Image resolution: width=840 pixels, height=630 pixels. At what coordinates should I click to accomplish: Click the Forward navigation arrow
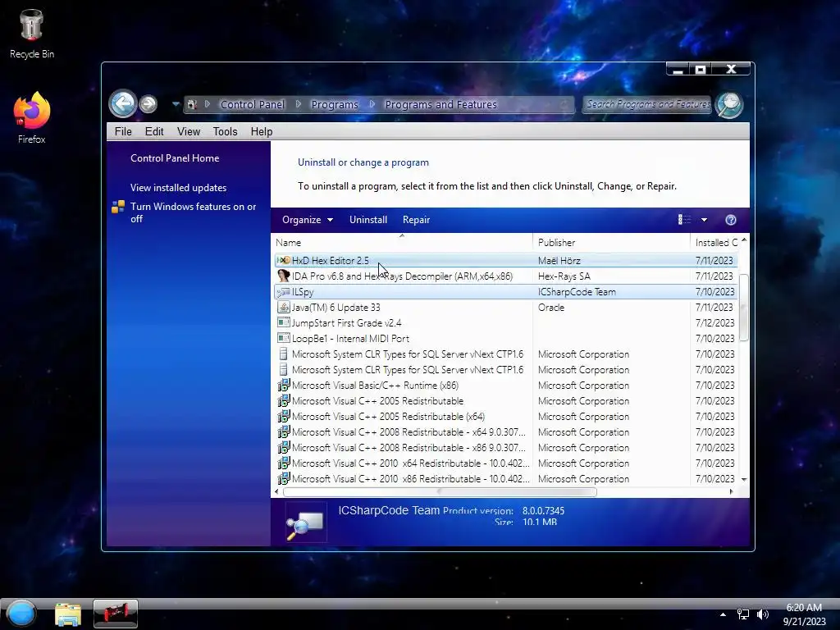click(148, 104)
